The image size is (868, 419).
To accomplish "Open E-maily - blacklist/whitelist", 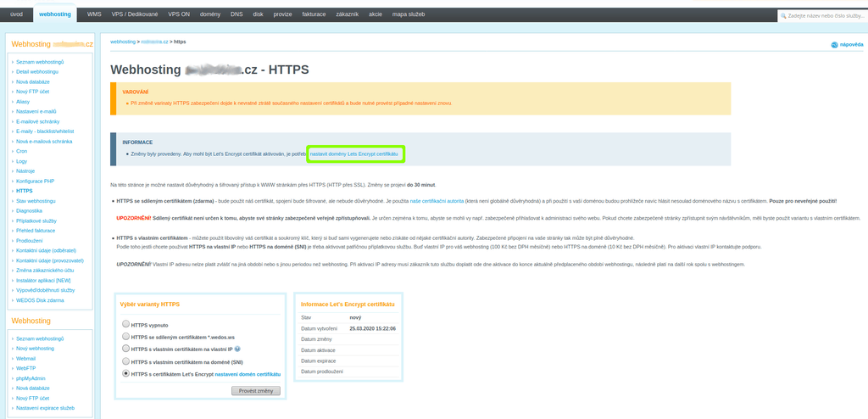I will [45, 131].
